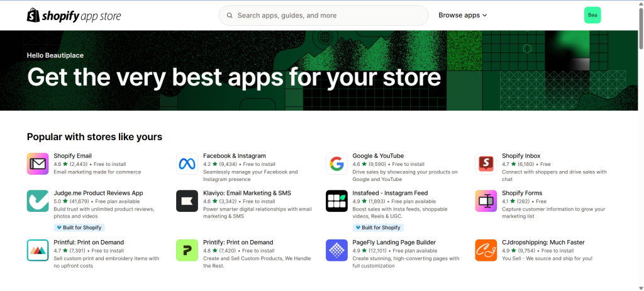The height and width of the screenshot is (291, 644).
Task: Open the CJdropshipping: Much Faster title link
Action: (x=543, y=242)
